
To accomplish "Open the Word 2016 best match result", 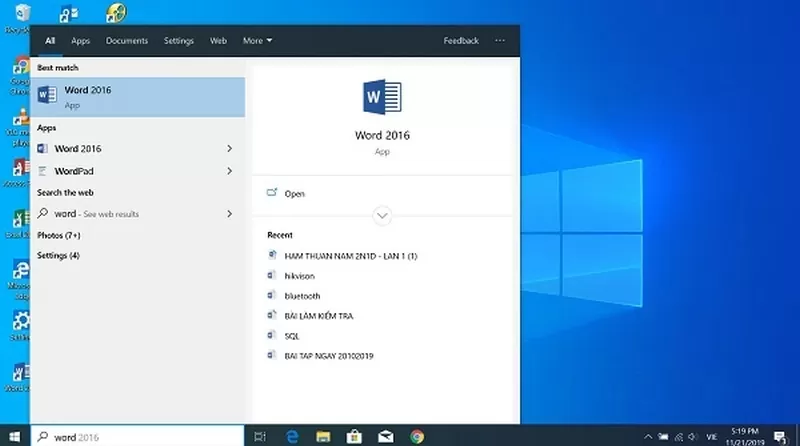I will (138, 97).
